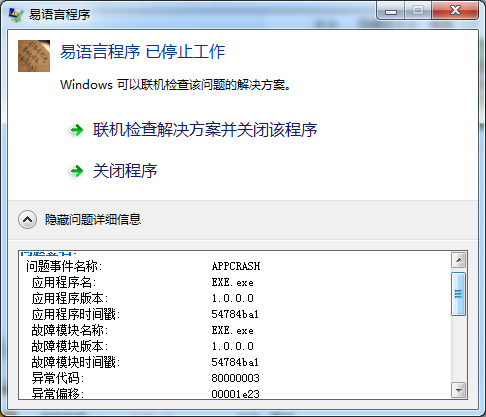Screen dimensions: 486x417
Task: Collapse details with round chevron button
Action: pos(27,220)
